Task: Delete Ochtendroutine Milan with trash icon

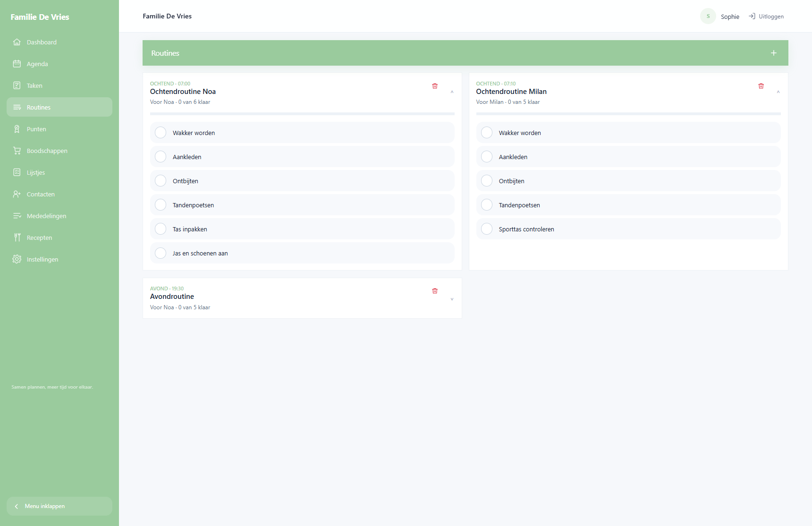Action: (x=761, y=86)
